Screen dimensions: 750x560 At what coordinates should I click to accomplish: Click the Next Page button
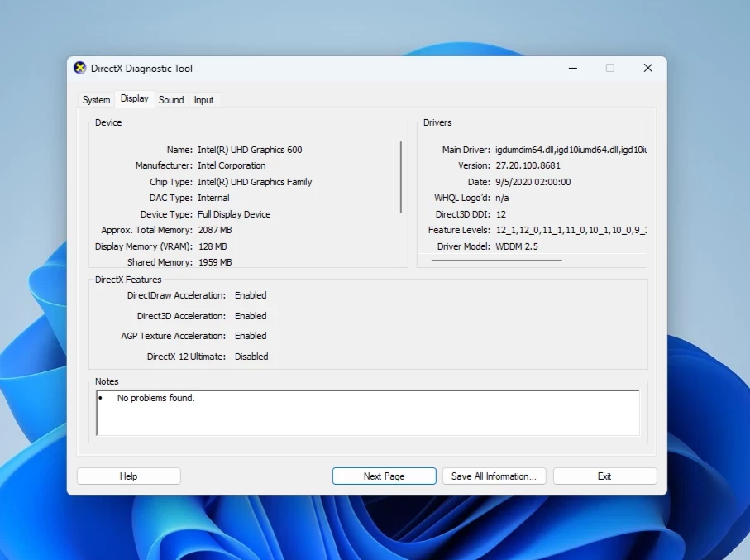click(x=384, y=476)
